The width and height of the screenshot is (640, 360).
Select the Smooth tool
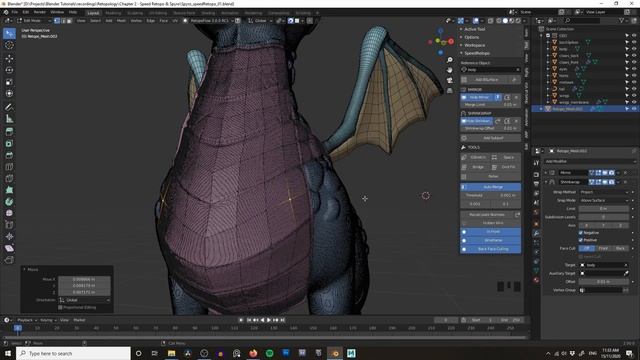9,213
